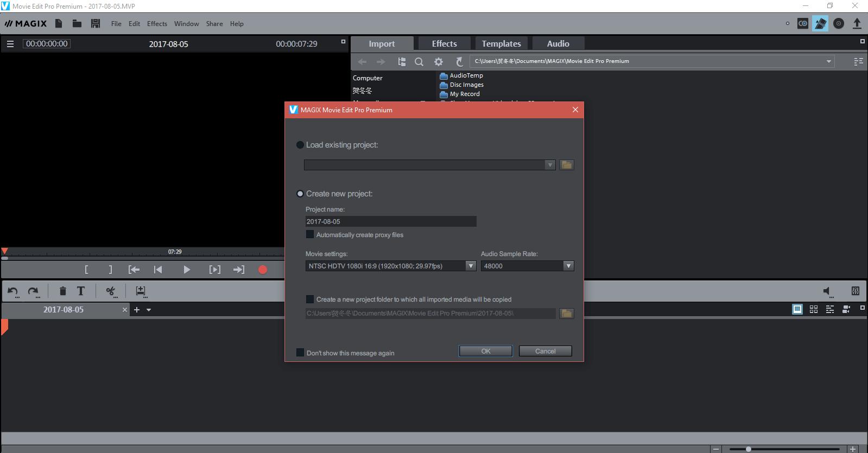Expand the add movie tab arrow menu
868x453 pixels.
point(149,310)
